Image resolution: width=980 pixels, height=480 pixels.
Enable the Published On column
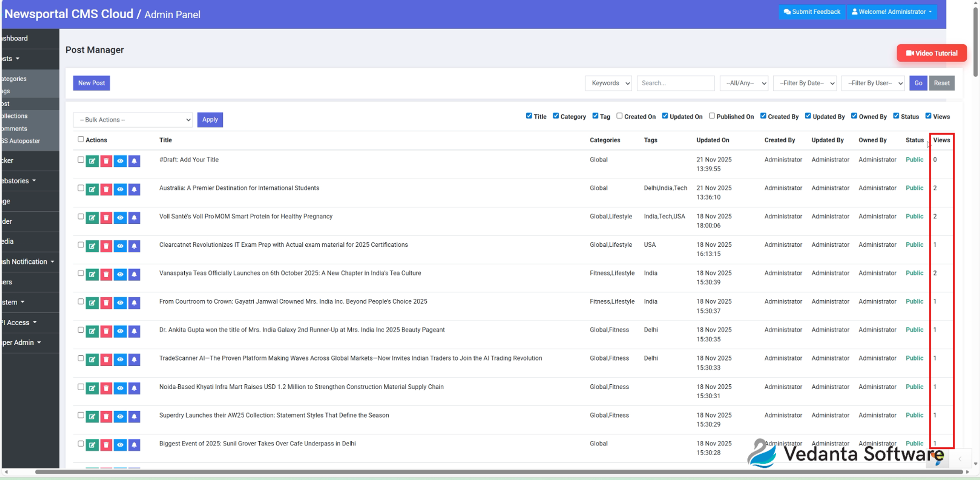click(713, 116)
